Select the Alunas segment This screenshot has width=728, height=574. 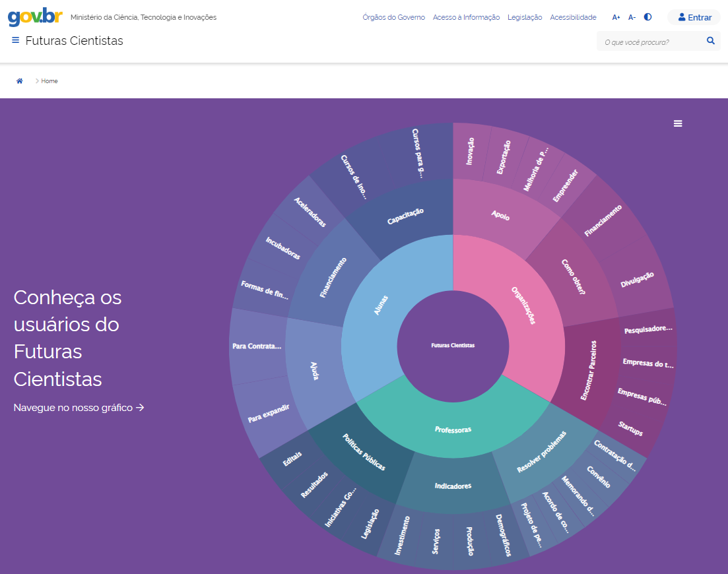click(381, 305)
